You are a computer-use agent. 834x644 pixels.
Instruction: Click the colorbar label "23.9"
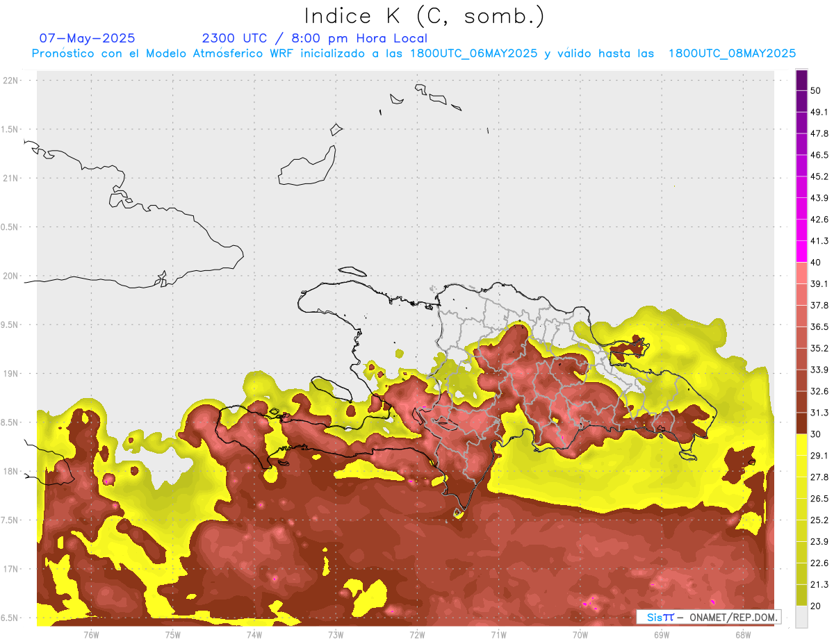click(819, 542)
